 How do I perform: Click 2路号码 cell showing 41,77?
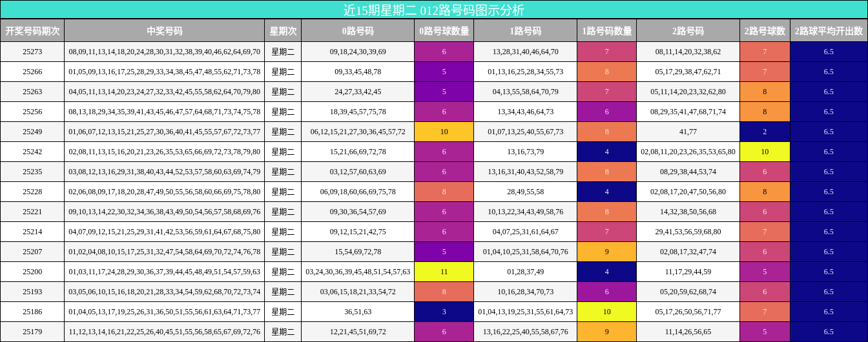click(688, 132)
